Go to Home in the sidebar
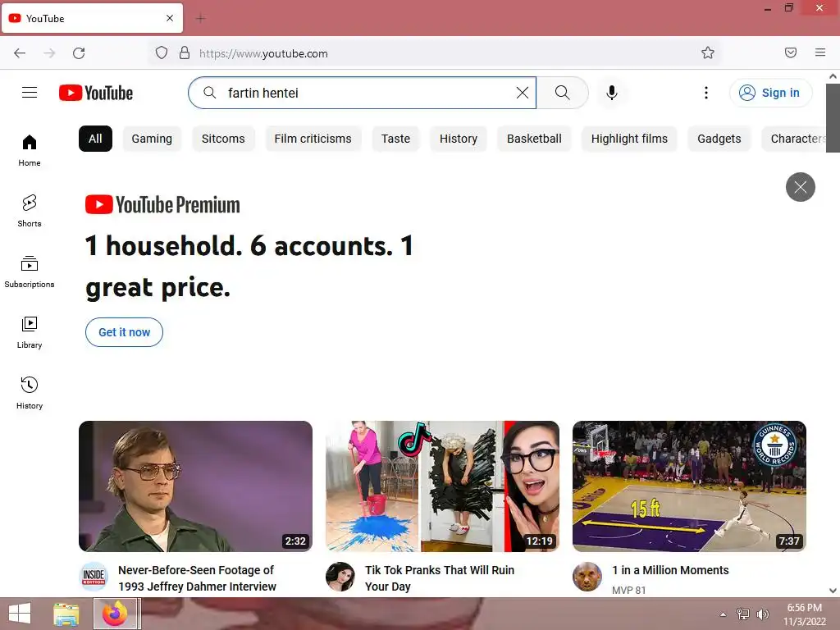This screenshot has height=630, width=840. [x=30, y=151]
